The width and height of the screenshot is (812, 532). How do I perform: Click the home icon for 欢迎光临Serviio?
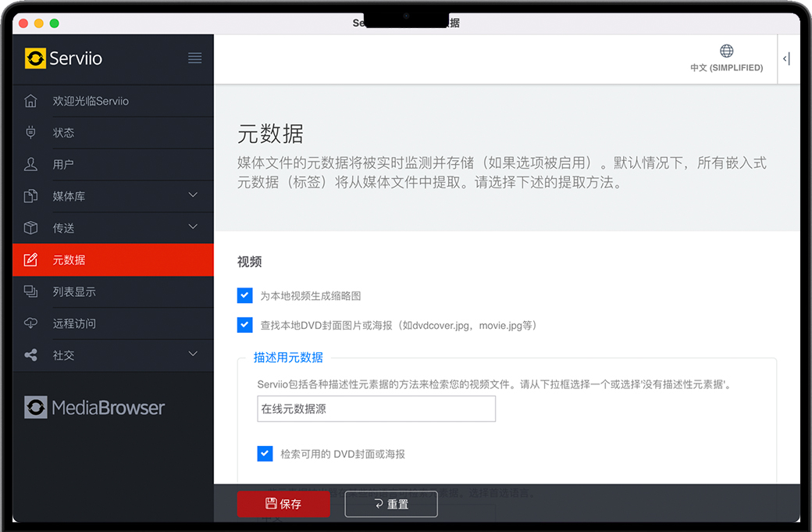pos(31,101)
